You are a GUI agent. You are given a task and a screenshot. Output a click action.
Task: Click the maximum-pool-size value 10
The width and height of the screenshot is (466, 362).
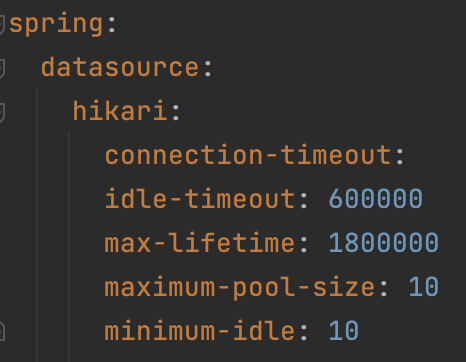(424, 286)
